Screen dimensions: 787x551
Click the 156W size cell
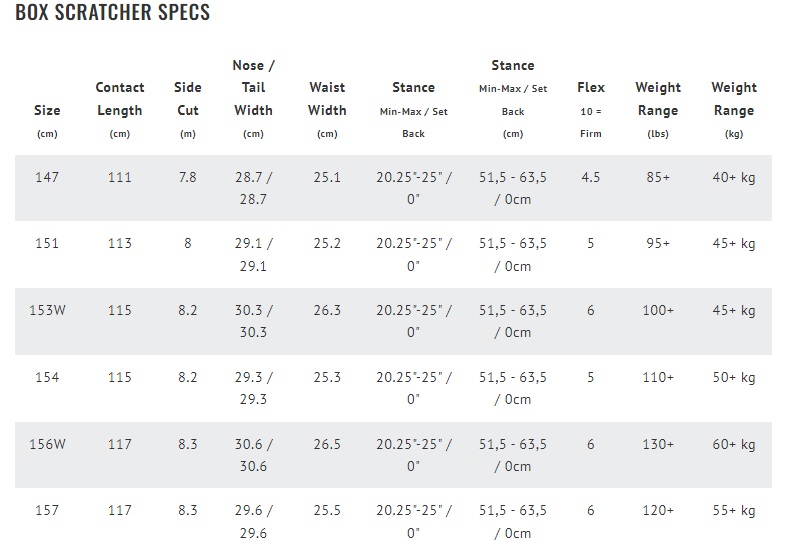[x=47, y=444]
